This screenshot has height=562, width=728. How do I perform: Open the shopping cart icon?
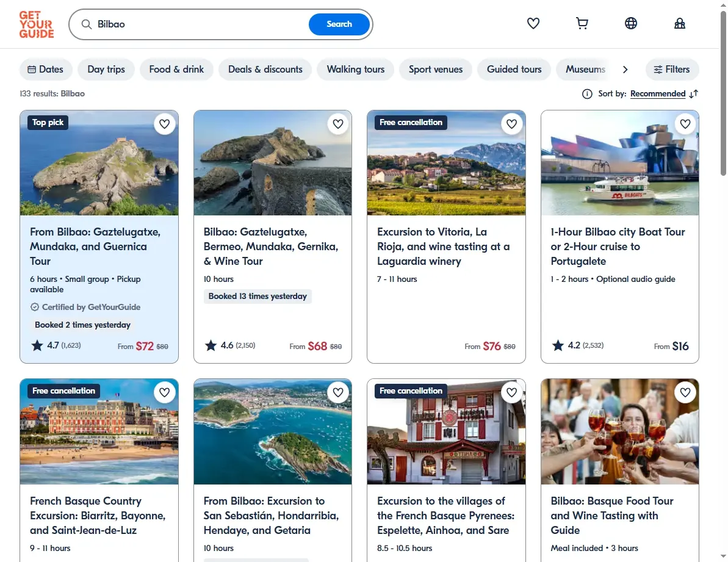coord(582,23)
